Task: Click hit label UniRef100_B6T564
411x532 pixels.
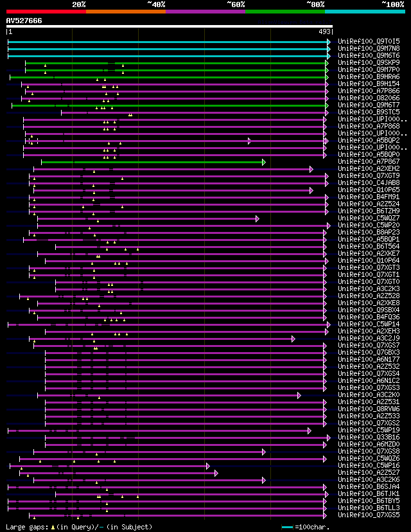Action: coord(369,246)
